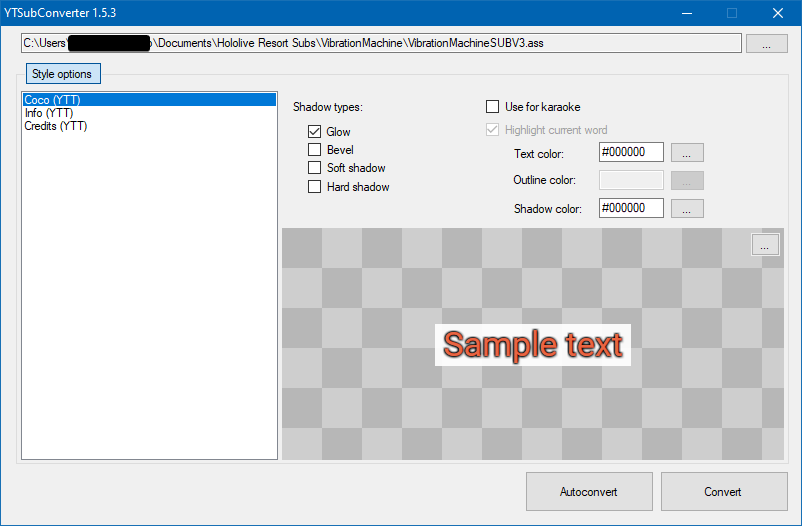This screenshot has height=526, width=802.
Task: Click the file path input field
Action: pyautogui.click(x=381, y=43)
